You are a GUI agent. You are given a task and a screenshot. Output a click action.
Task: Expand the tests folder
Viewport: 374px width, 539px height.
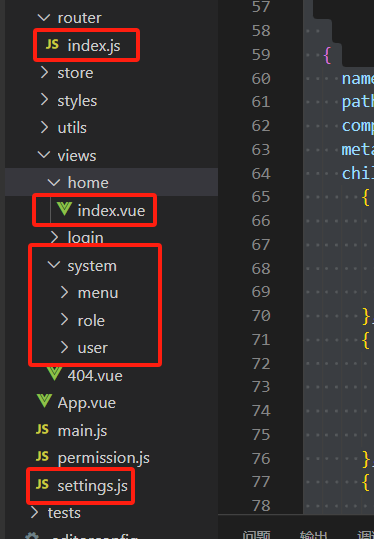click(x=34, y=512)
